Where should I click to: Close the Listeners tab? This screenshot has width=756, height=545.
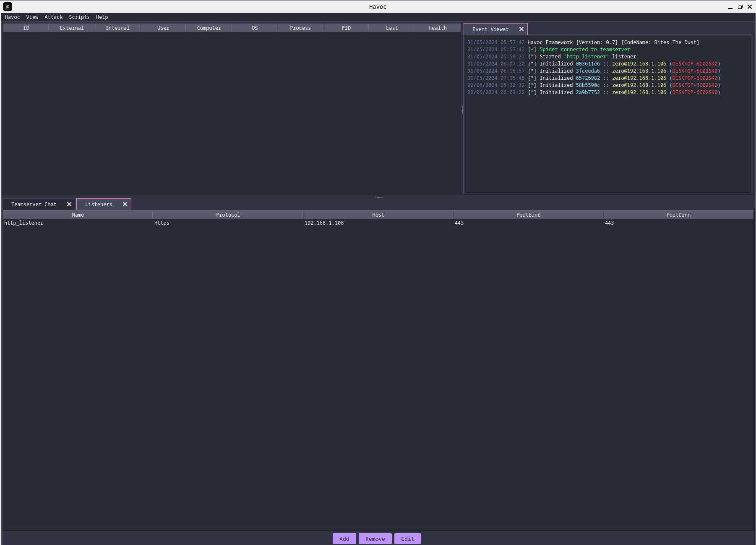(x=125, y=204)
